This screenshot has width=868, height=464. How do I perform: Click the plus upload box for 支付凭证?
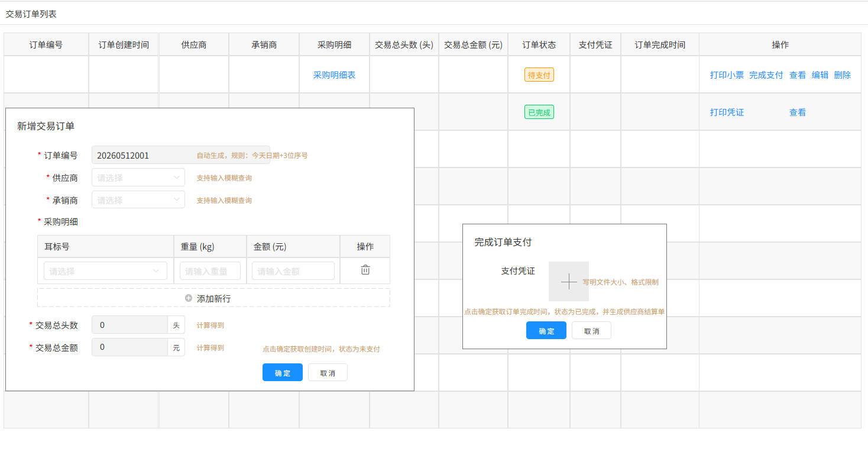pos(569,282)
